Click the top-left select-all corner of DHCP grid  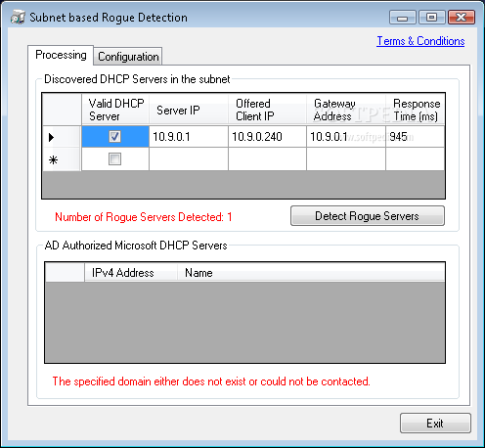point(62,110)
